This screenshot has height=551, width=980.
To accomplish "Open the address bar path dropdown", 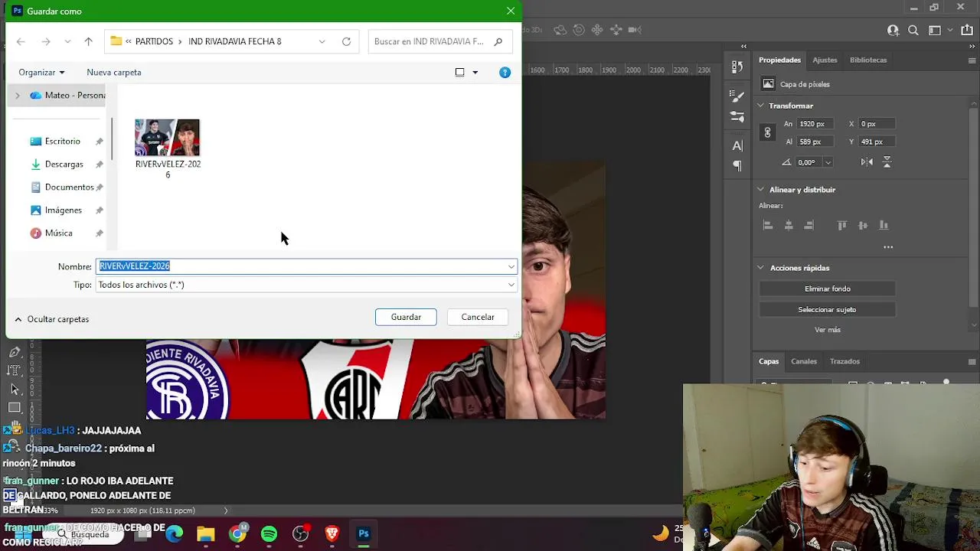I will (x=322, y=41).
